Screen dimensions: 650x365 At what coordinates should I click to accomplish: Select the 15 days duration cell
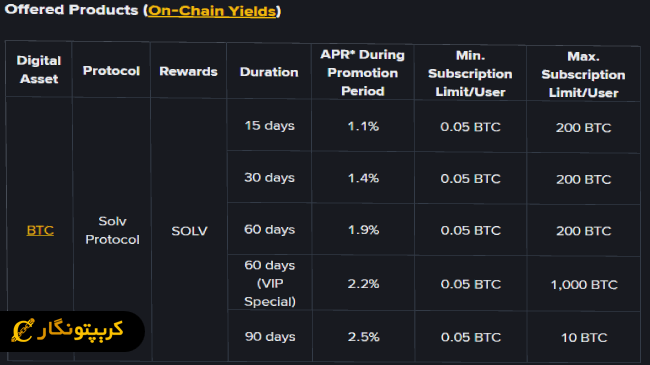point(269,125)
